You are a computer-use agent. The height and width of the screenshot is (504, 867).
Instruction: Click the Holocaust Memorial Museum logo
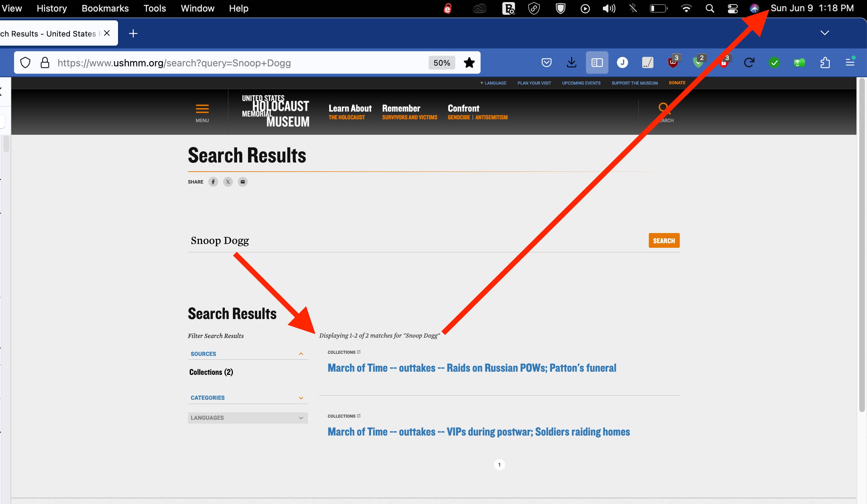[x=276, y=111]
